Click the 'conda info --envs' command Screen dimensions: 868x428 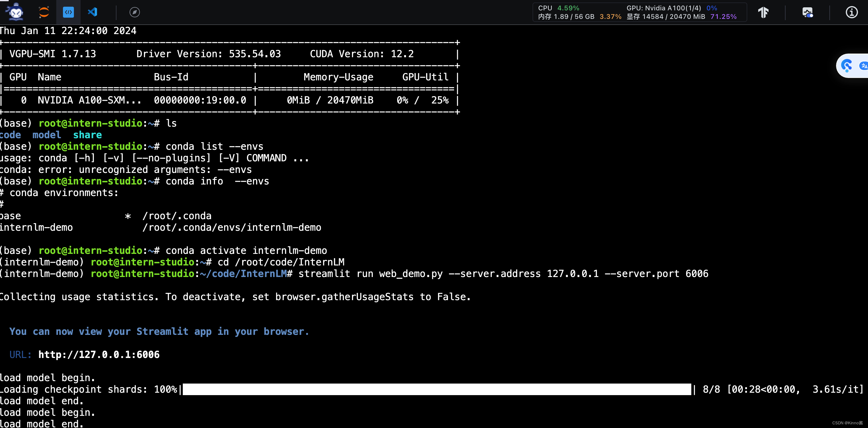[x=217, y=181]
